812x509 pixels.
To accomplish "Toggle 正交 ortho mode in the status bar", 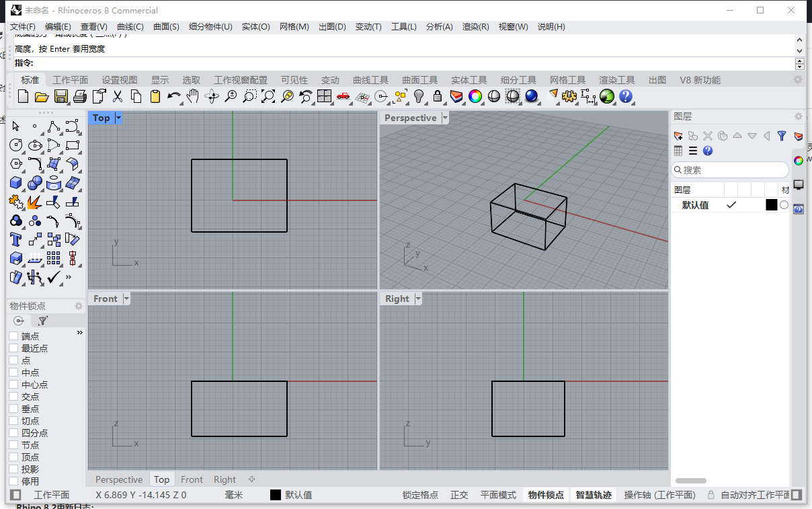I will pos(459,495).
